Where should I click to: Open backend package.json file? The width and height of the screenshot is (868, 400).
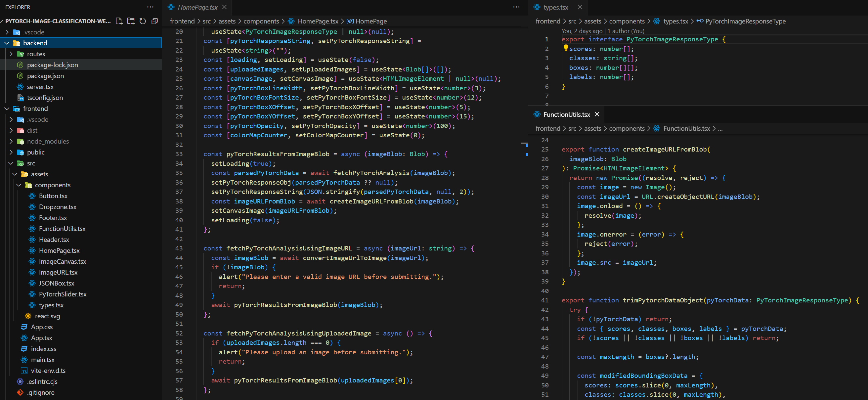pyautogui.click(x=81, y=76)
